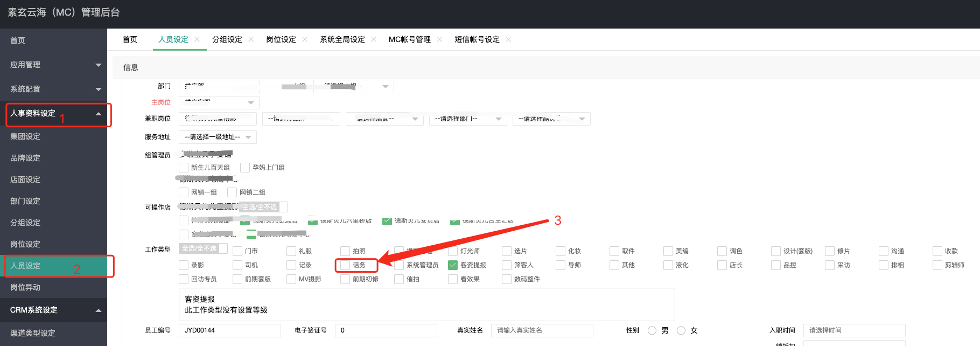980x346 pixels.
Task: Close the MC帐号管理 tab
Action: [439, 39]
